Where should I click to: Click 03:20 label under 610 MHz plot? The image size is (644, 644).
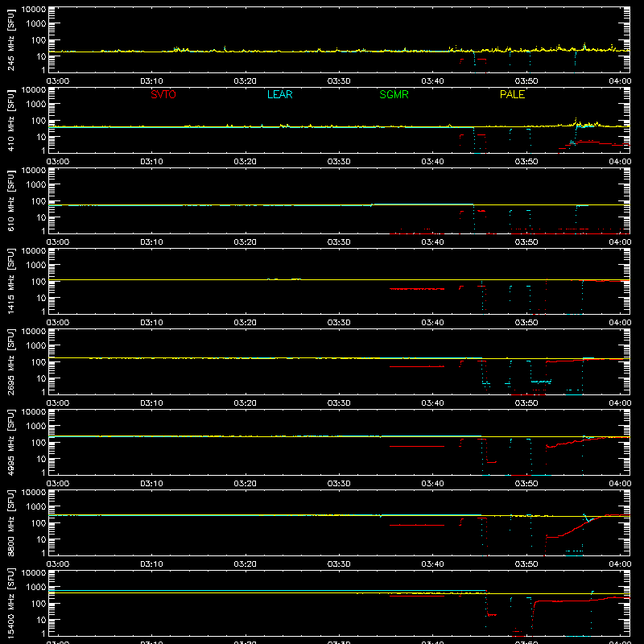(x=246, y=242)
